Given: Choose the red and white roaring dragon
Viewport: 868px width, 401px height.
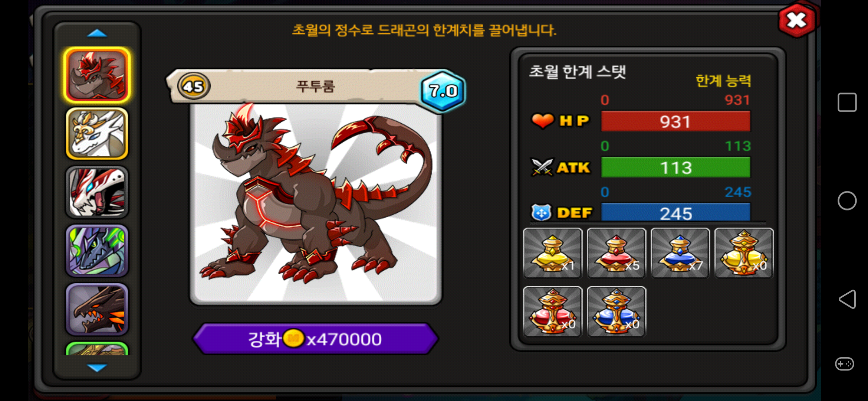Looking at the screenshot, I should pos(97,192).
